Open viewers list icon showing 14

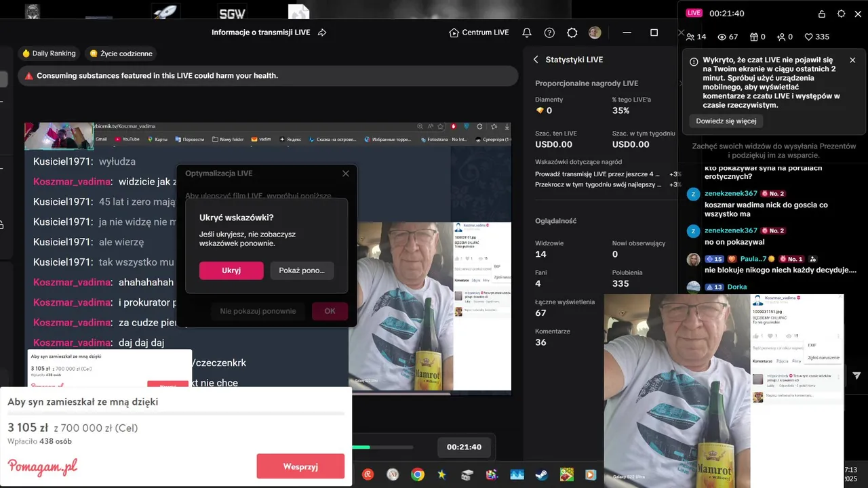click(696, 37)
